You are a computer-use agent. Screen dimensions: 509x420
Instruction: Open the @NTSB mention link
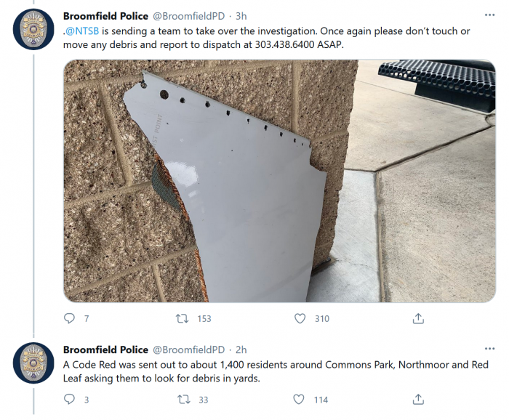(81, 31)
